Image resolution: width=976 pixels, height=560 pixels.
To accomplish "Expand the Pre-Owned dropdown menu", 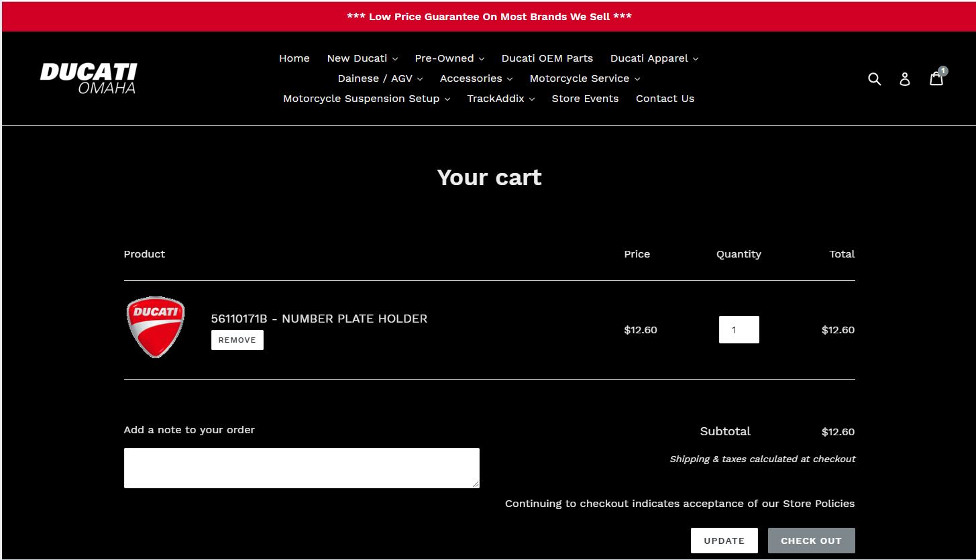I will [449, 58].
